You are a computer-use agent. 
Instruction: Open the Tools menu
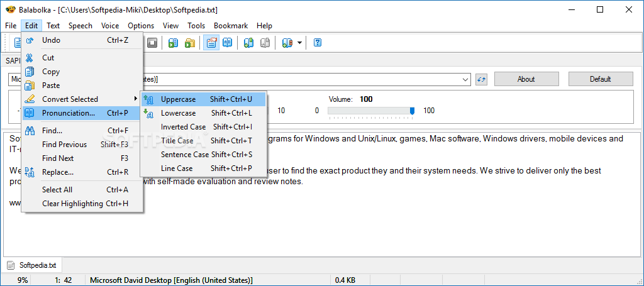pos(196,25)
